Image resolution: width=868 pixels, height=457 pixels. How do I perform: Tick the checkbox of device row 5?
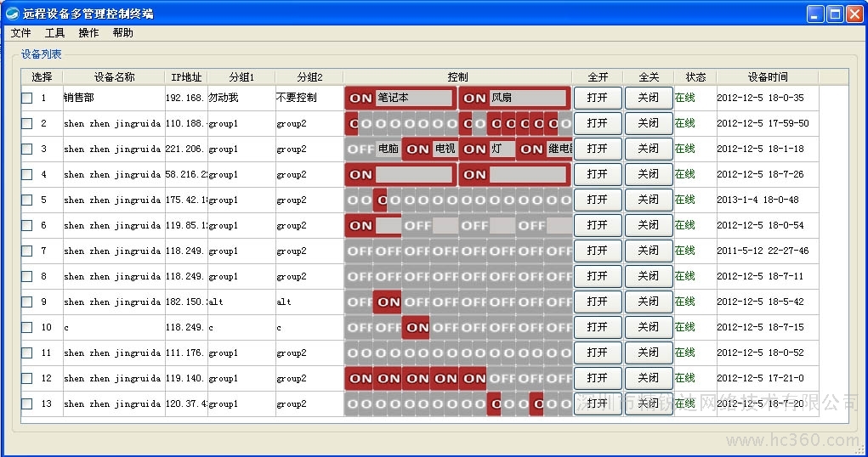tap(26, 200)
